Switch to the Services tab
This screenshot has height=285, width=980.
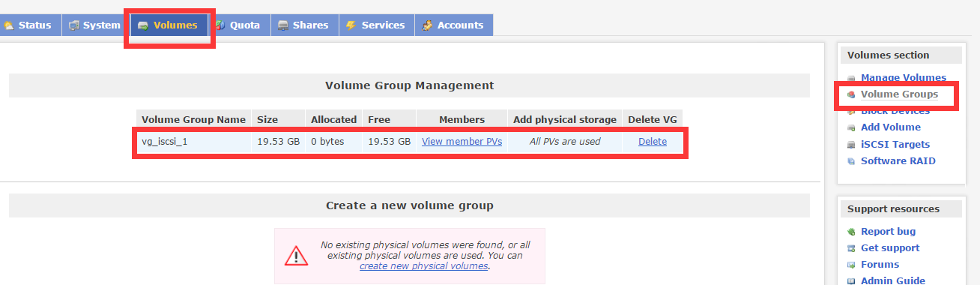point(376,25)
